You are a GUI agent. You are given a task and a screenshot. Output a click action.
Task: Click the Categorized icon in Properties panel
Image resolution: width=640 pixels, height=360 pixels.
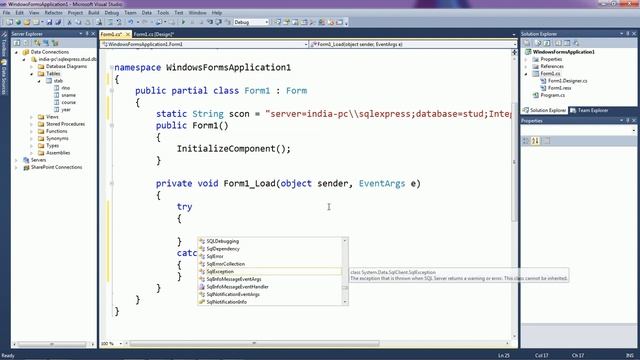526,140
